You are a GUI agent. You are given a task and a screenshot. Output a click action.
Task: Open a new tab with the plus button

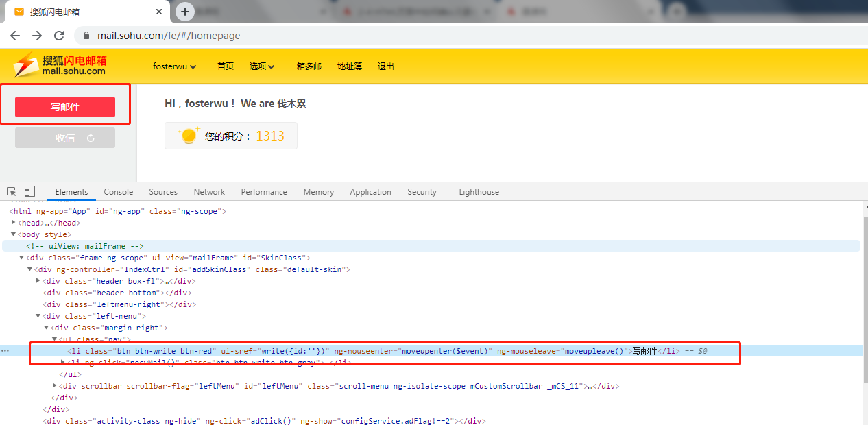pyautogui.click(x=185, y=12)
